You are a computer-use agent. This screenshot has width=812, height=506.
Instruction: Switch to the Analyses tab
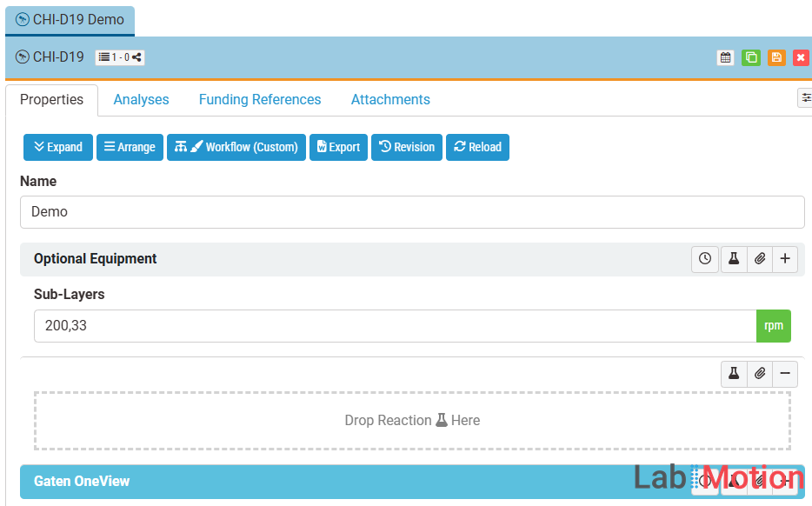[141, 100]
